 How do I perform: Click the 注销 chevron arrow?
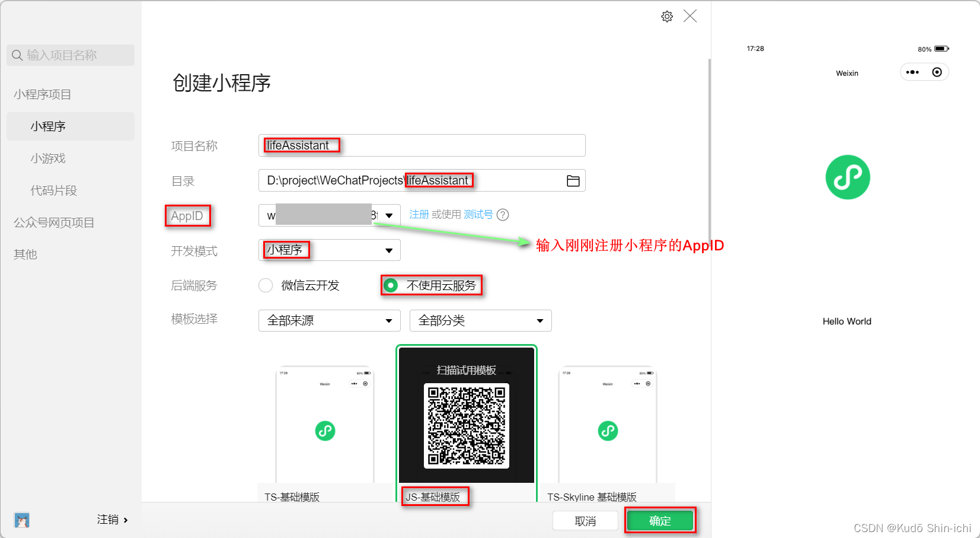(126, 520)
